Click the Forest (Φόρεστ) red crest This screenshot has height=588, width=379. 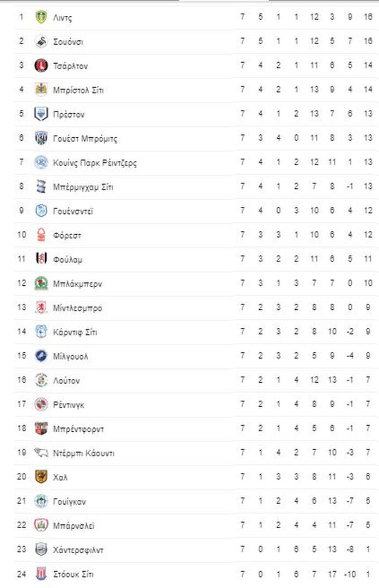pos(41,235)
